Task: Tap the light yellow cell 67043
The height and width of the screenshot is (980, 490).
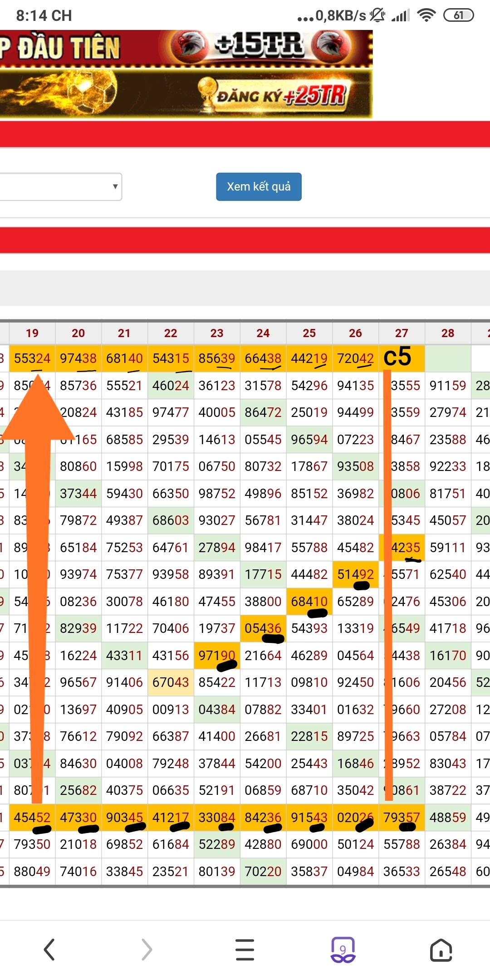Action: pyautogui.click(x=171, y=682)
